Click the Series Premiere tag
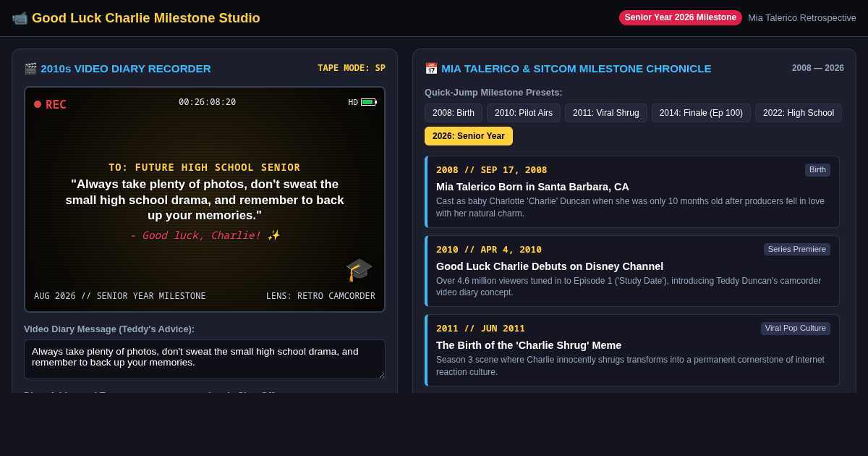This screenshot has width=868, height=456. (797, 249)
